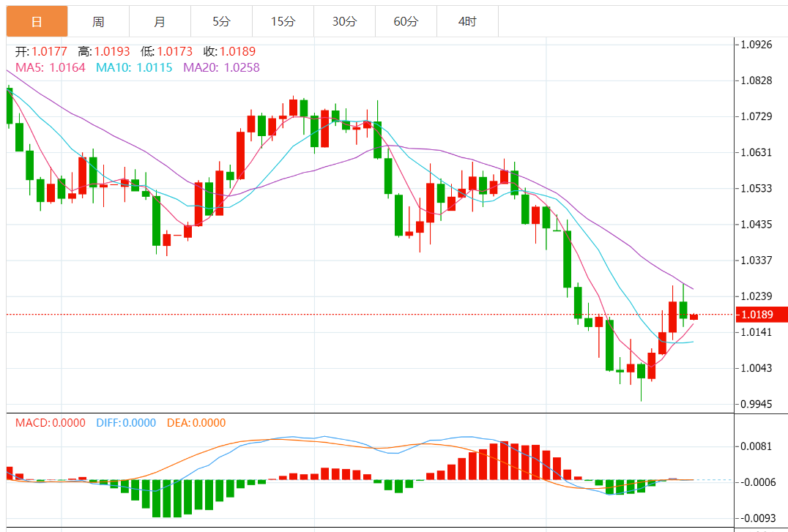This screenshot has width=788, height=532.
Task: Open the 15分 interval tab
Action: click(283, 21)
